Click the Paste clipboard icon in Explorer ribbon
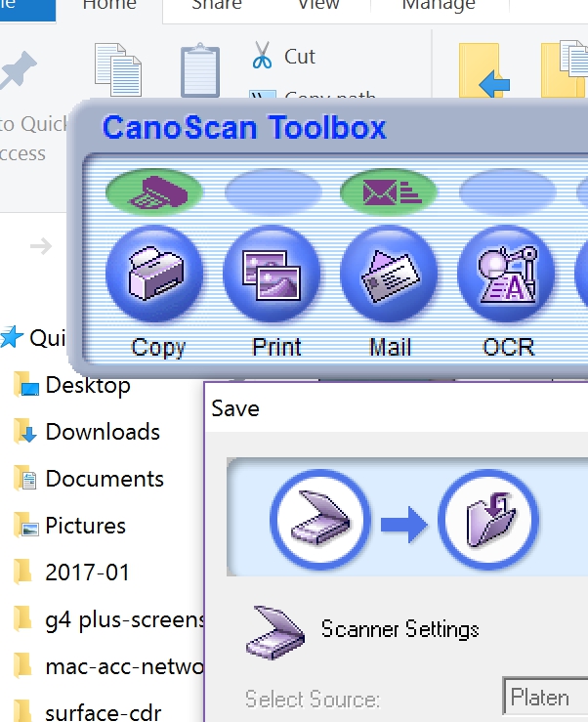Viewport: 588px width, 722px height. point(200,69)
